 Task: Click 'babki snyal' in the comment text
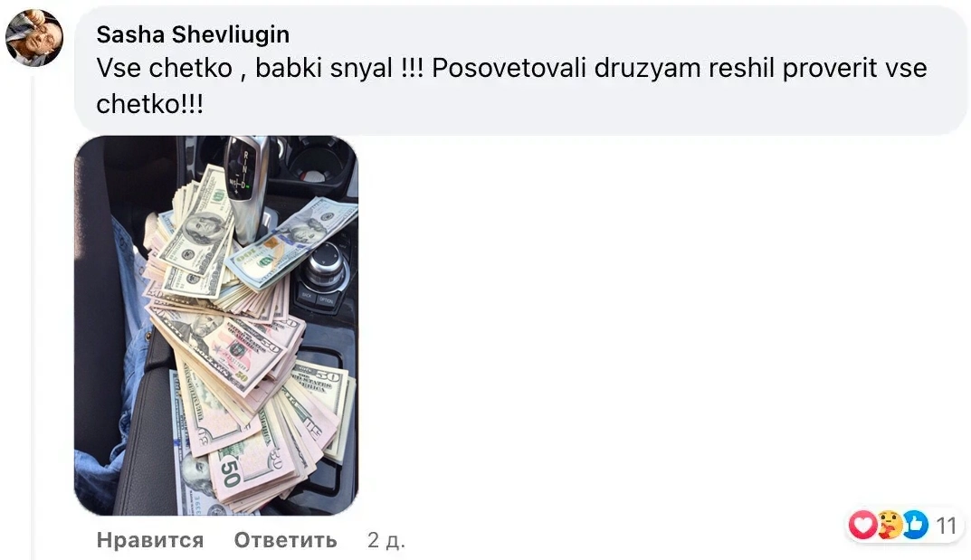click(324, 68)
